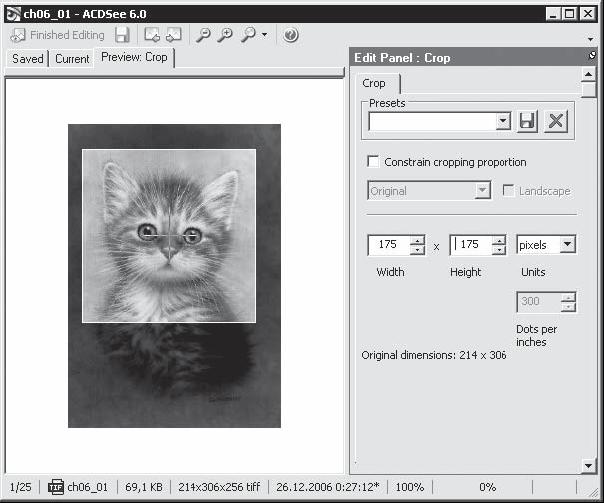Click the 100% zoom level status text
604x503 pixels.
tap(409, 487)
